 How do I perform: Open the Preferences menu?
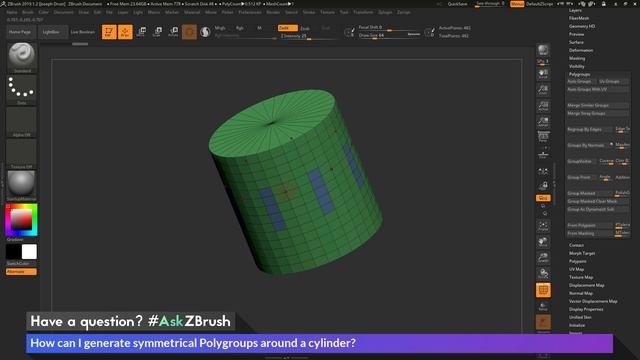[x=250, y=12]
